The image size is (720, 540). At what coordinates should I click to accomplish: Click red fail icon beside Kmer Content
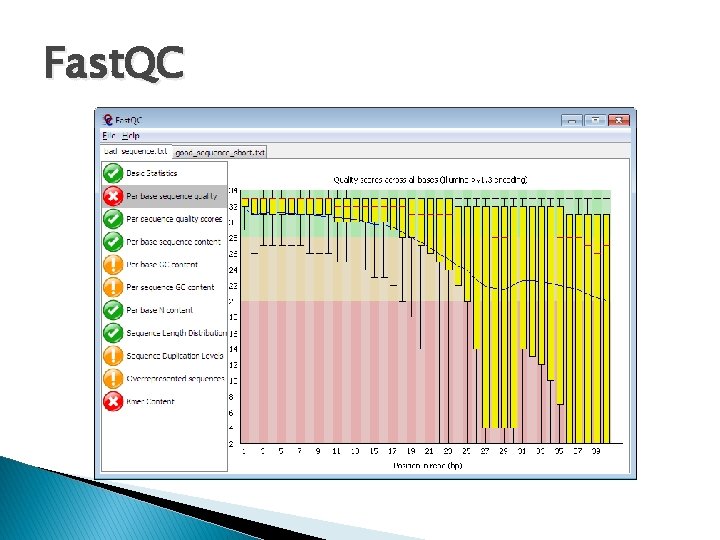[112, 401]
